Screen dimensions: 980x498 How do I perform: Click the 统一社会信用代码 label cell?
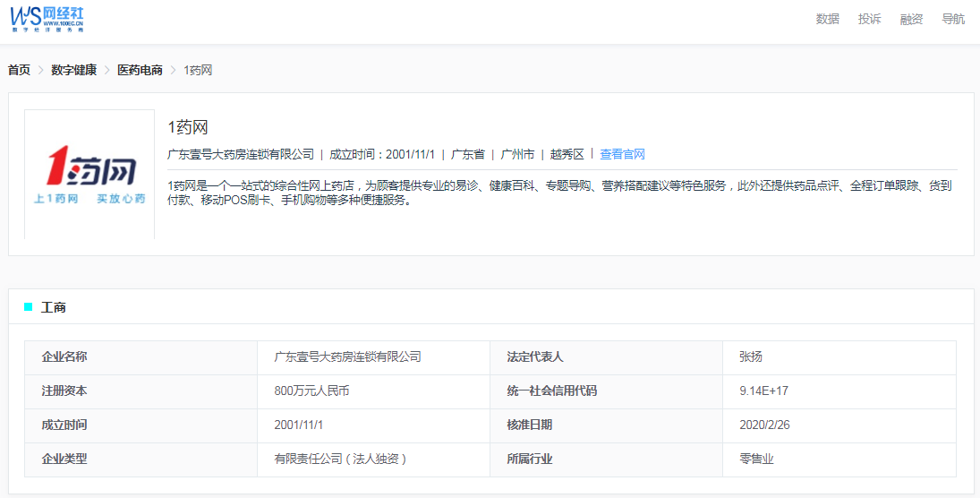coord(606,391)
